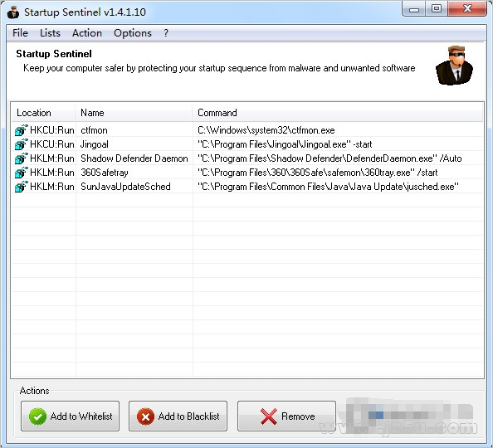Click the registry icon beside Jingoal
The width and height of the screenshot is (493, 448).
click(21, 144)
